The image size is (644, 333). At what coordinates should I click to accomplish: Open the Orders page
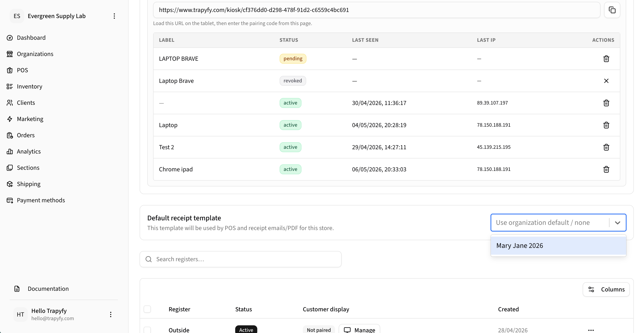(26, 135)
